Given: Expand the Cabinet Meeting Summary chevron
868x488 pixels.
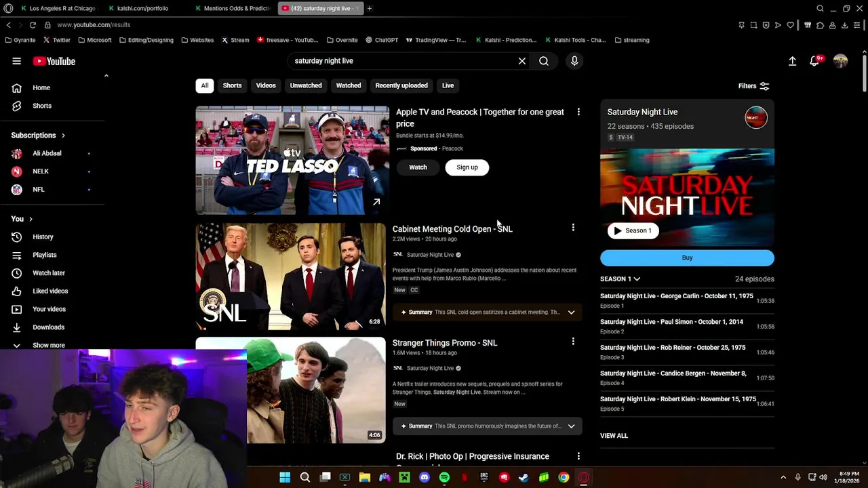Looking at the screenshot, I should [571, 312].
